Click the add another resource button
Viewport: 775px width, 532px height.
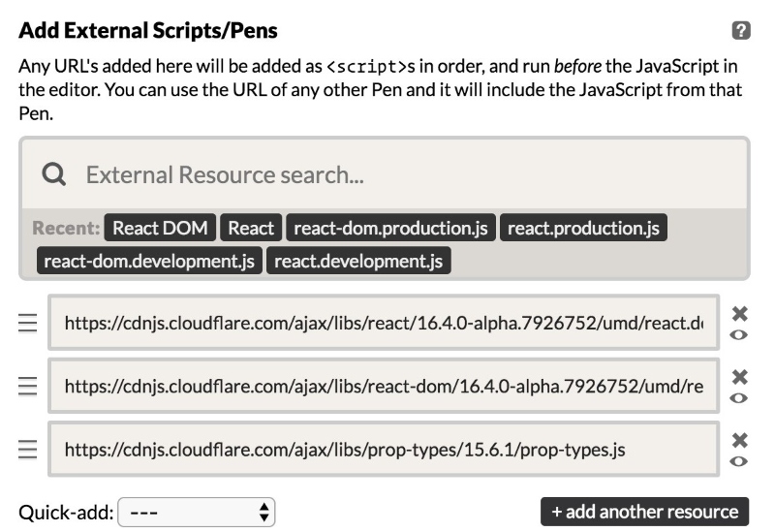[644, 512]
